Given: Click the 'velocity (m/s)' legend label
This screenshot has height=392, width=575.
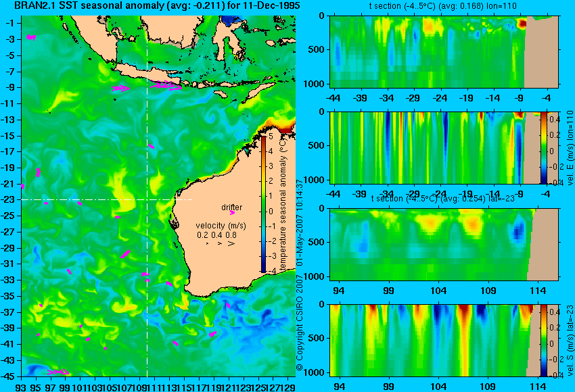Looking at the screenshot, I should (221, 226).
